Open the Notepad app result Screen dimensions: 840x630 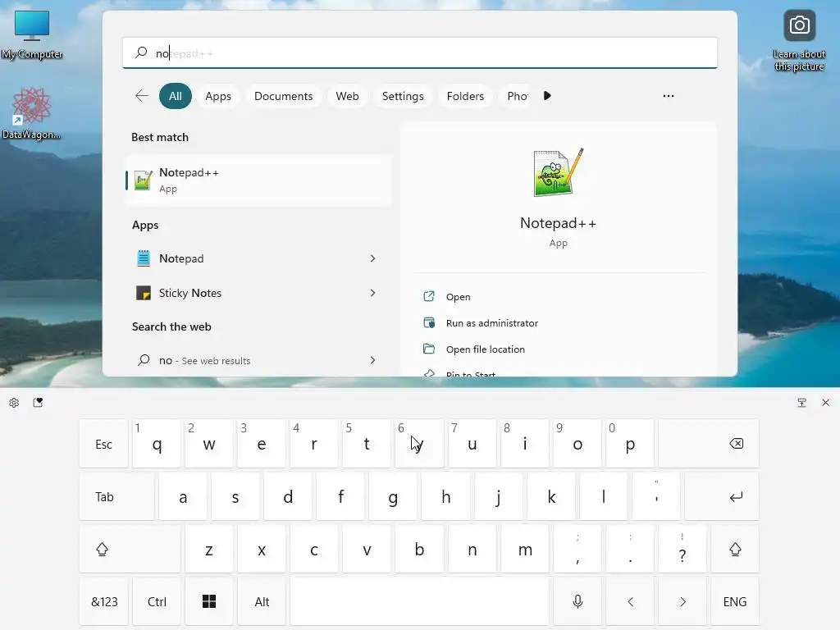click(x=258, y=258)
